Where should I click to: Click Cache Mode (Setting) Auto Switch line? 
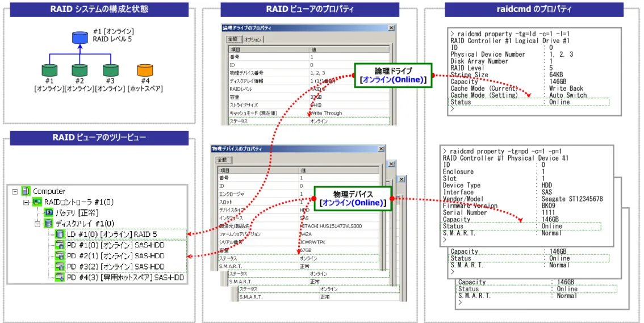518,95
